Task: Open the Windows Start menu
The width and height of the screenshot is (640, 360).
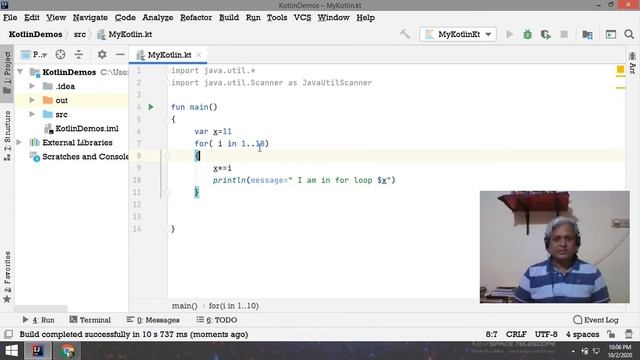Action: coord(11,351)
